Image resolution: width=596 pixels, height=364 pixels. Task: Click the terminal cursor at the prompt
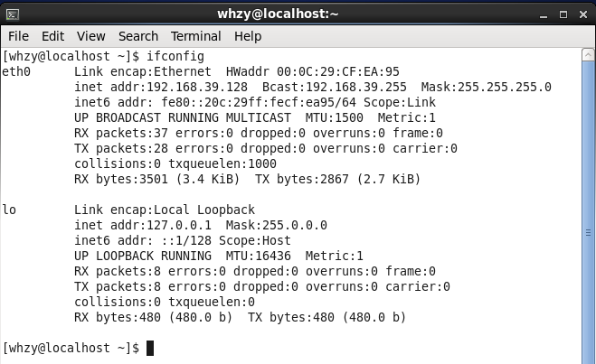(x=150, y=348)
